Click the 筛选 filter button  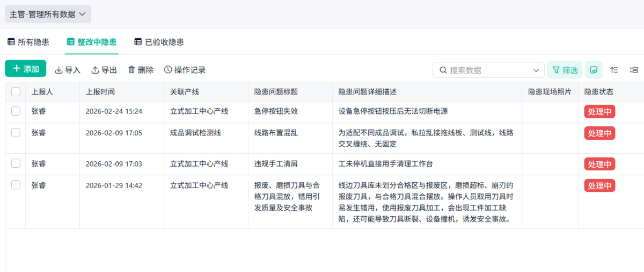[565, 70]
